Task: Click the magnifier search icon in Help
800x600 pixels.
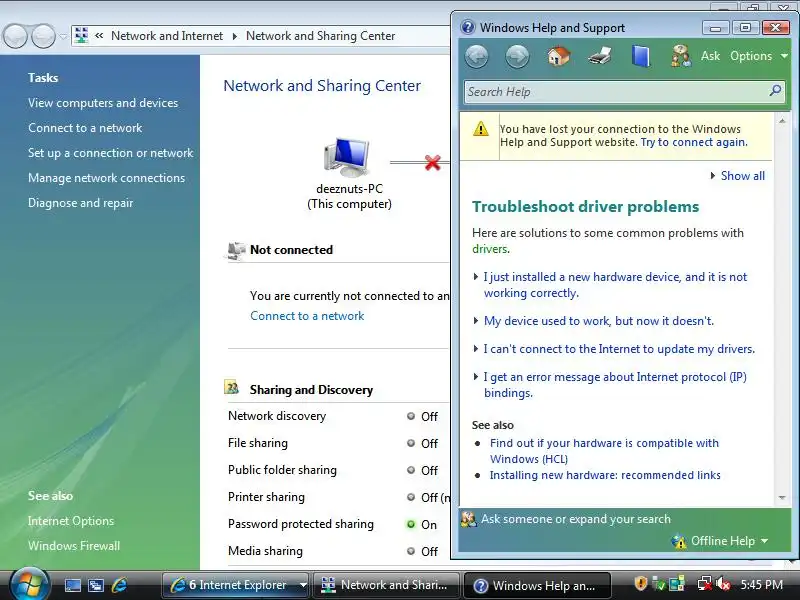Action: pyautogui.click(x=775, y=91)
